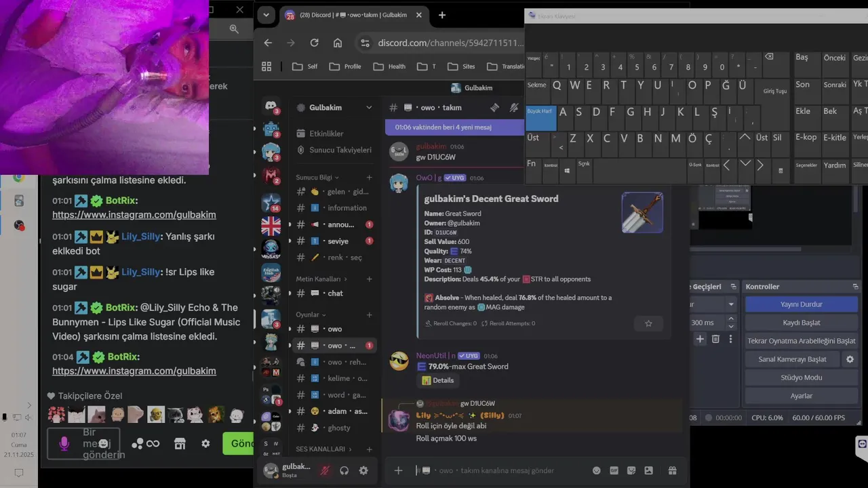Click Yayını Durdur in OBS
The height and width of the screenshot is (488, 868).
pyautogui.click(x=801, y=304)
